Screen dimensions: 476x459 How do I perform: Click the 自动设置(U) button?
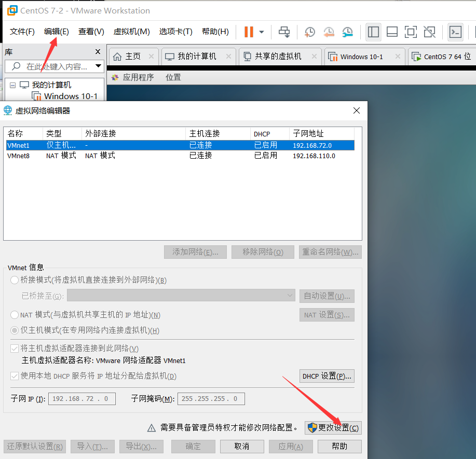pos(327,296)
